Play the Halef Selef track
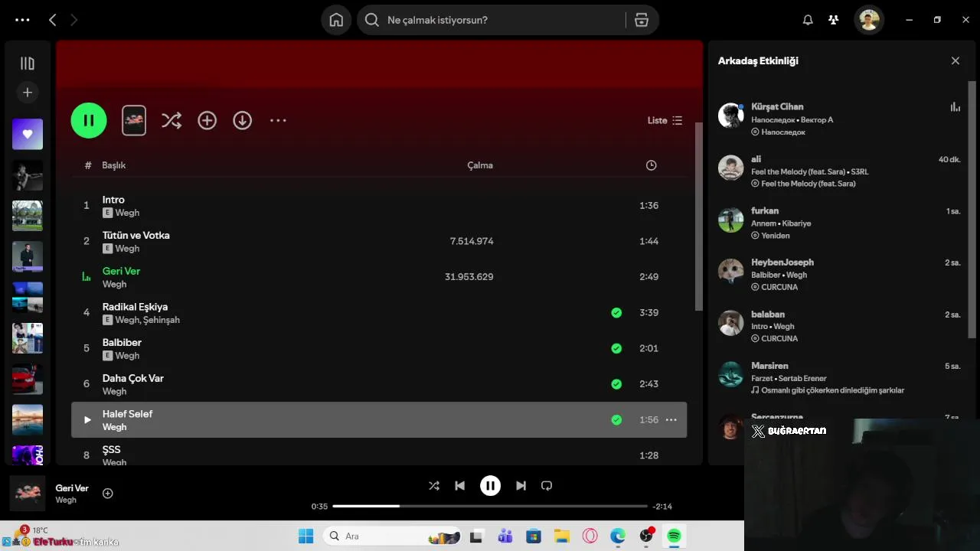 (87, 419)
